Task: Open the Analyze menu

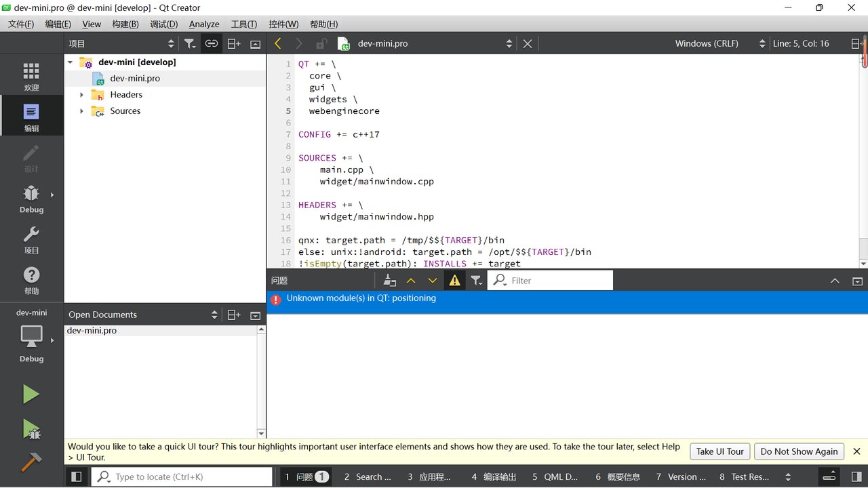Action: coord(204,24)
